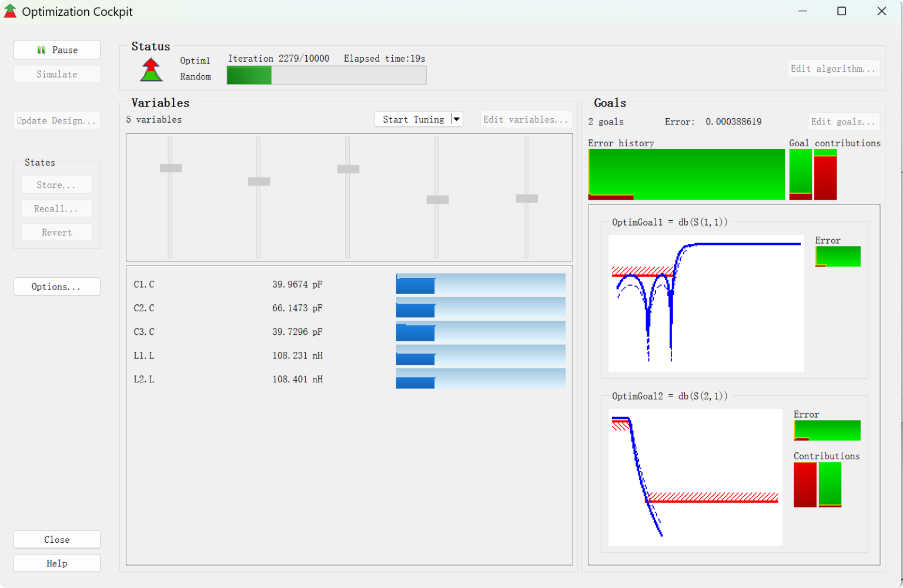Click the Simulate button
Viewport: 903px width, 588px height.
pyautogui.click(x=56, y=73)
